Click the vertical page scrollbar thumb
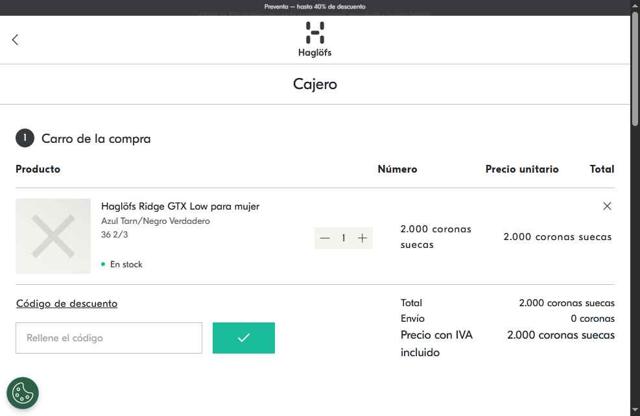Viewport: 640px width, 416px height. 635,69
